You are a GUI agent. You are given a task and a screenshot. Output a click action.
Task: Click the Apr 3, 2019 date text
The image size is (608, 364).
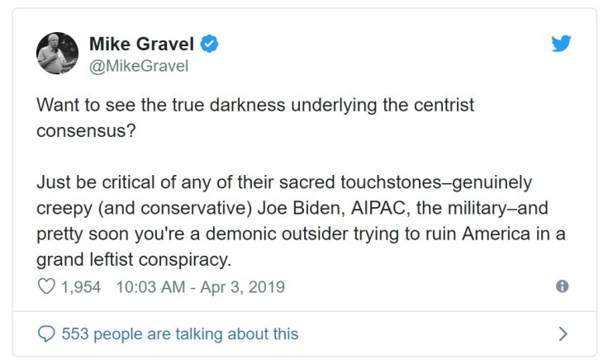coord(245,287)
